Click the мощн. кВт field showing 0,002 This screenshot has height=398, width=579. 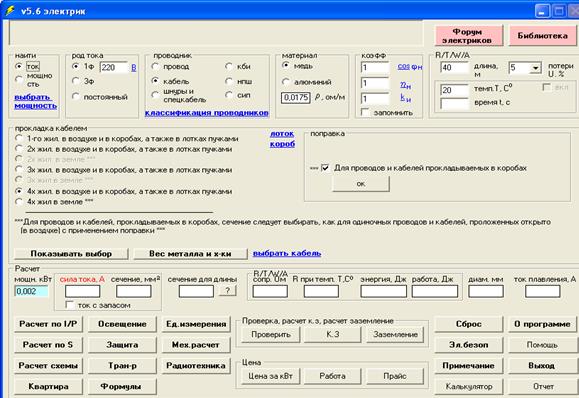coord(31,291)
